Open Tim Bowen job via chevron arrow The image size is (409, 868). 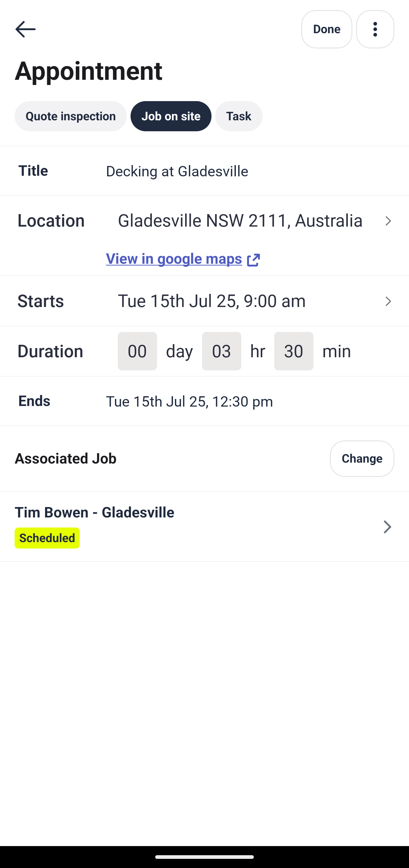pyautogui.click(x=387, y=527)
